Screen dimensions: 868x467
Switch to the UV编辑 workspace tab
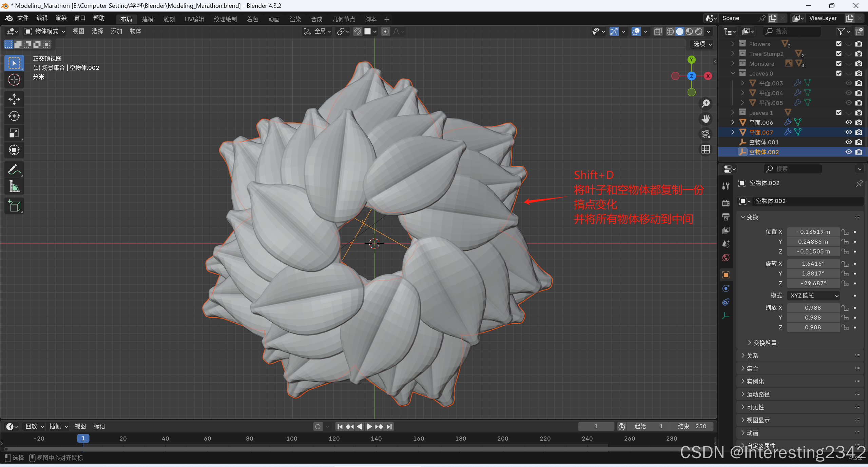(194, 19)
